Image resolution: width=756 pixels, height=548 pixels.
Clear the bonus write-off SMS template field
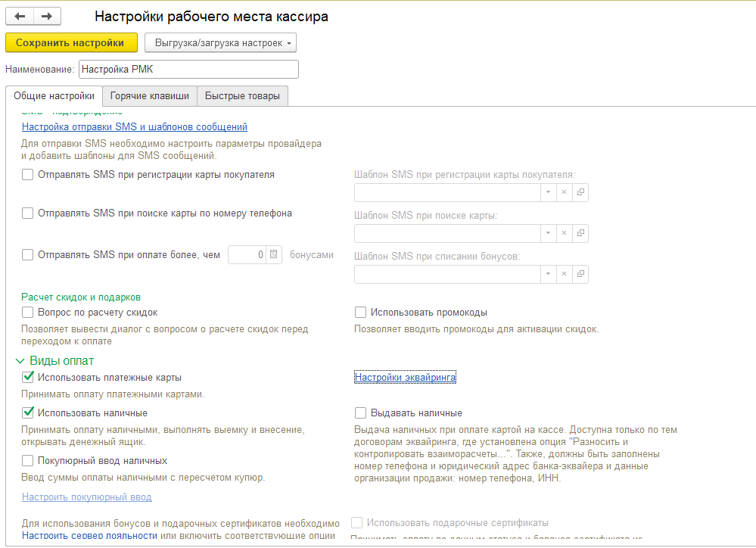pos(564,275)
